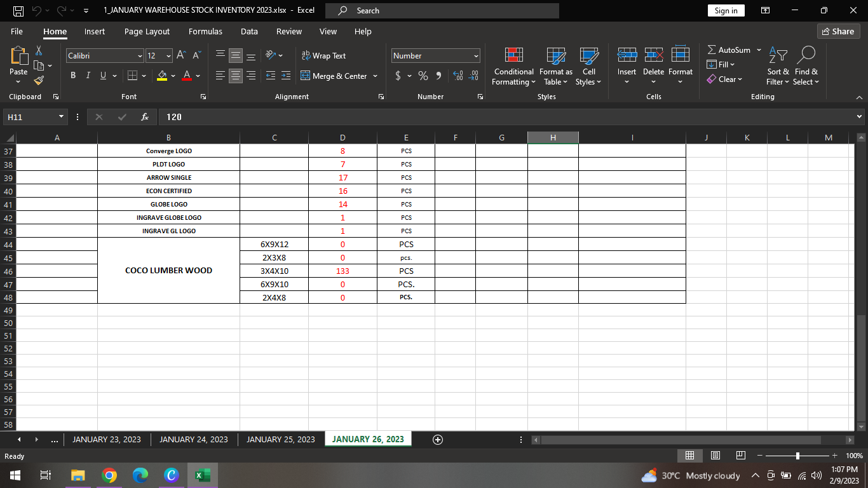Open the Insert Function fx dialog

(145, 117)
